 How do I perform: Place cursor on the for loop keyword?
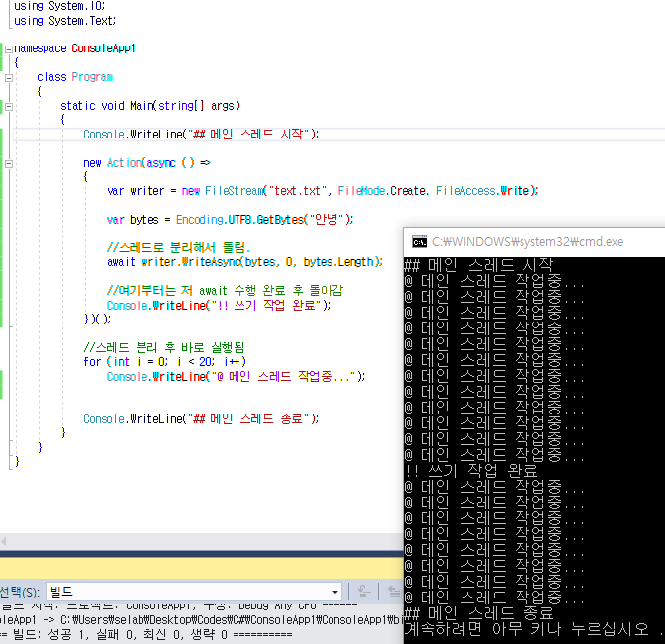(x=91, y=362)
